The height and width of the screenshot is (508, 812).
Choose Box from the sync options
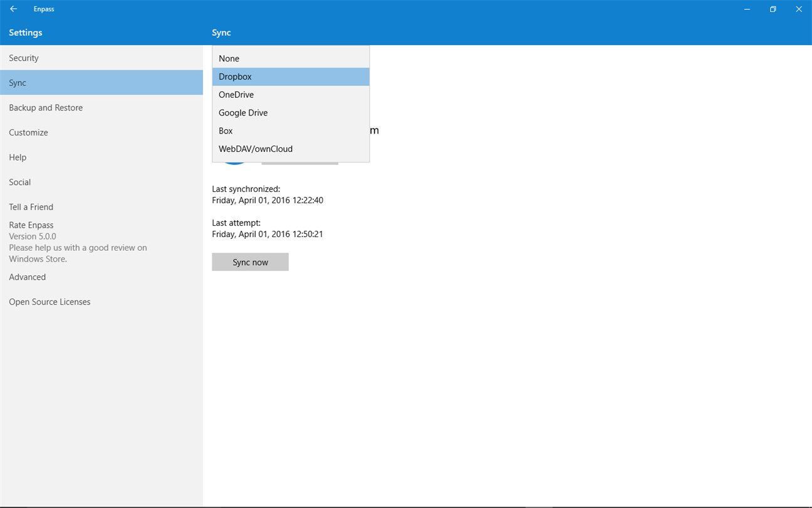coord(291,131)
